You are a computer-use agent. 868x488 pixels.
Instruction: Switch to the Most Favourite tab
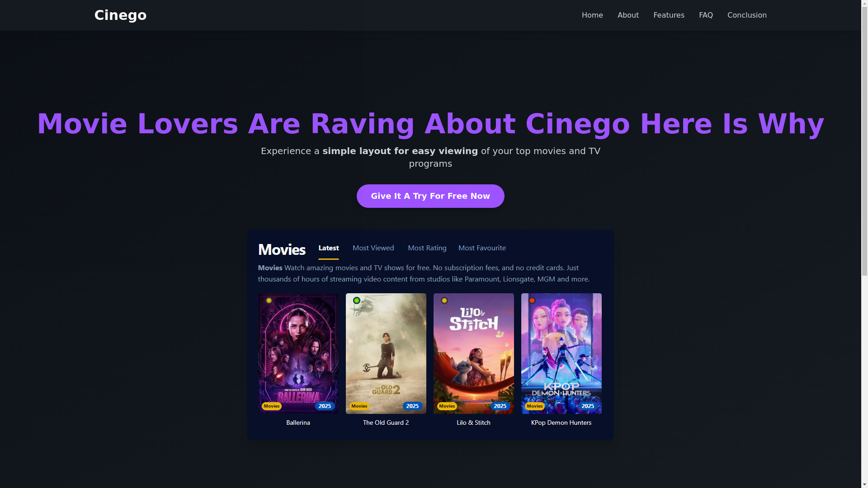(x=482, y=248)
